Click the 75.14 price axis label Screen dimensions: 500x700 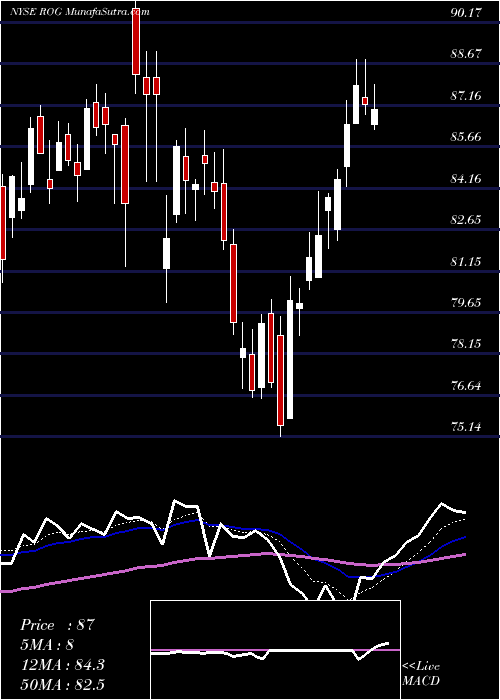tap(466, 427)
